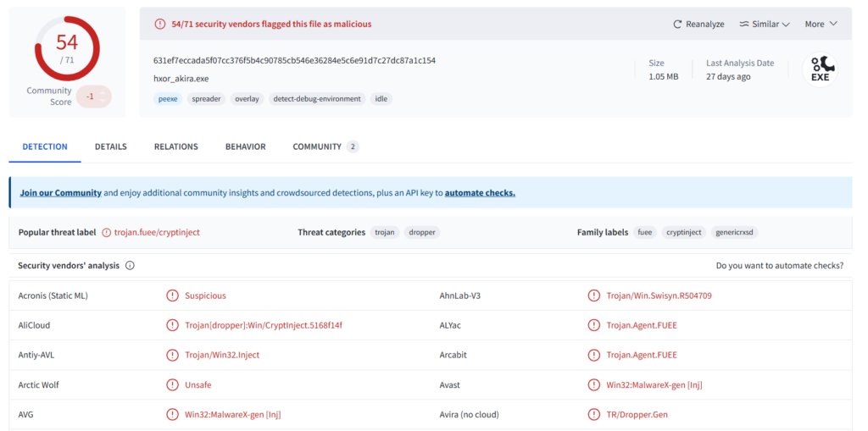Click the Community Score -1 indicator
The image size is (868, 431).
click(x=92, y=97)
